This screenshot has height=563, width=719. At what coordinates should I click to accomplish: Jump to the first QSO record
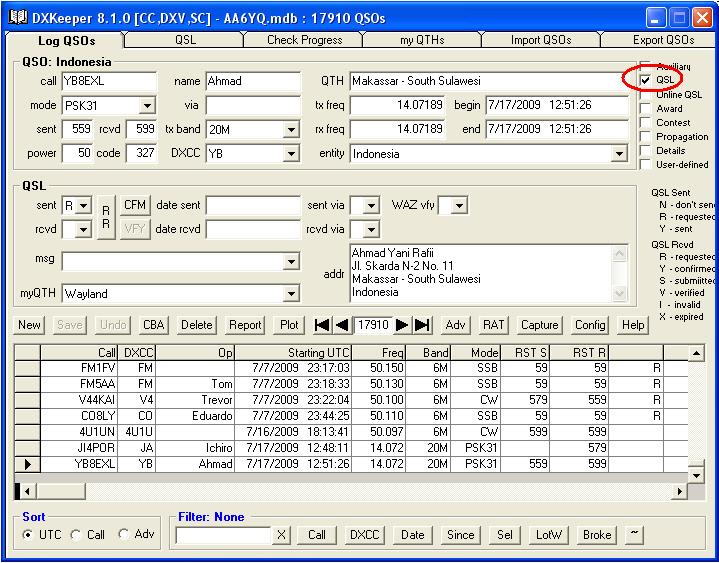[x=322, y=325]
